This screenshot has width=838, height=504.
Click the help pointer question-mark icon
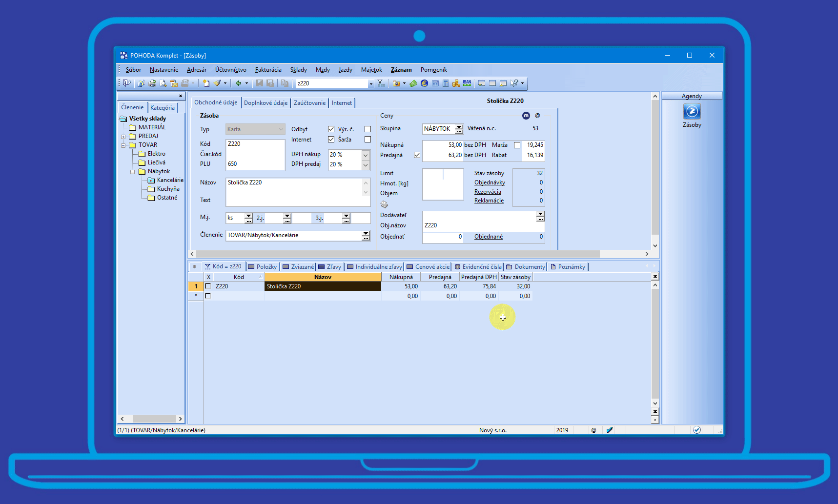[514, 83]
